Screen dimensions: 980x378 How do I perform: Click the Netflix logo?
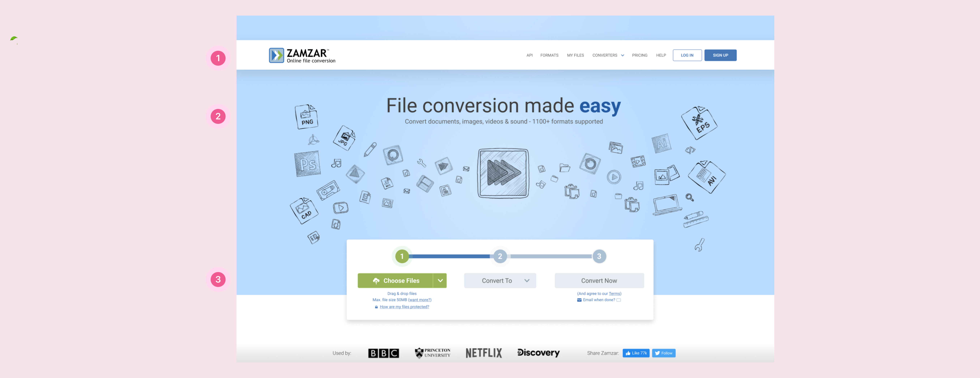[483, 353]
